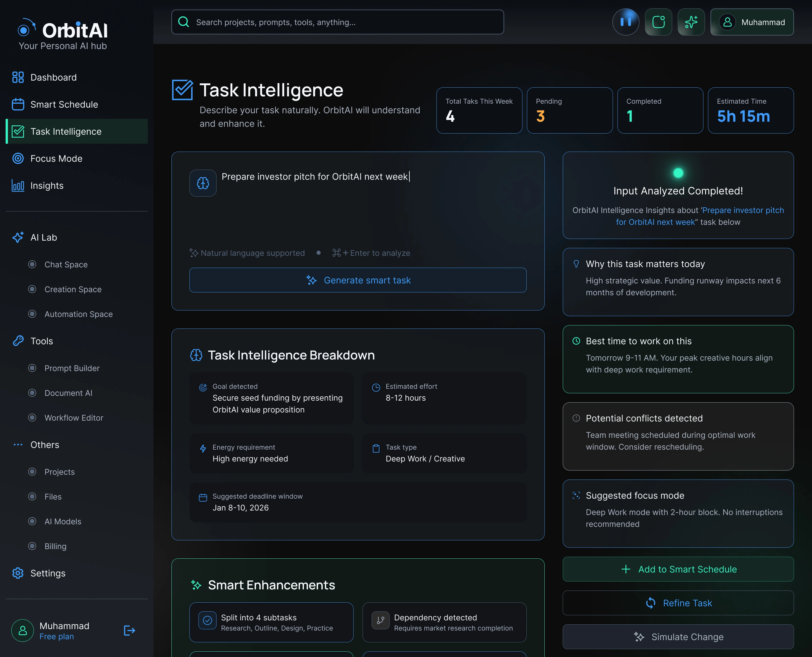Screen dimensions: 812x657
Task: Click the search magnifier icon
Action: tap(184, 22)
